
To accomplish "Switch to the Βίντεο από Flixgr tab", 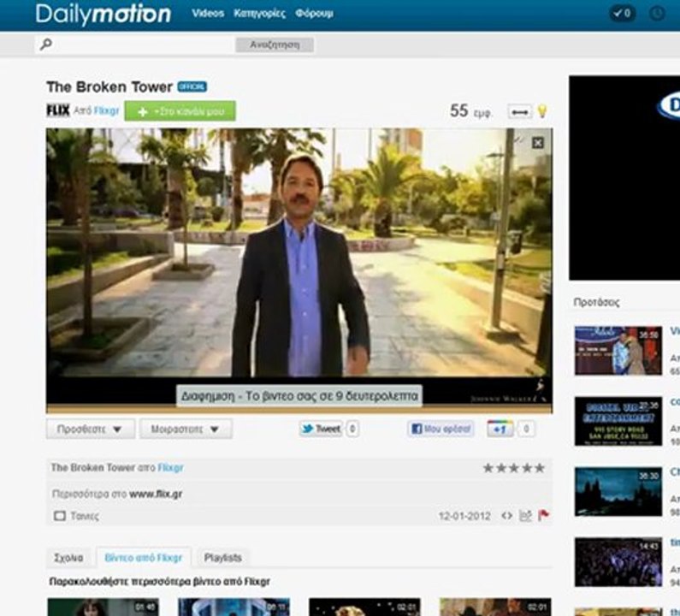I will click(x=144, y=558).
